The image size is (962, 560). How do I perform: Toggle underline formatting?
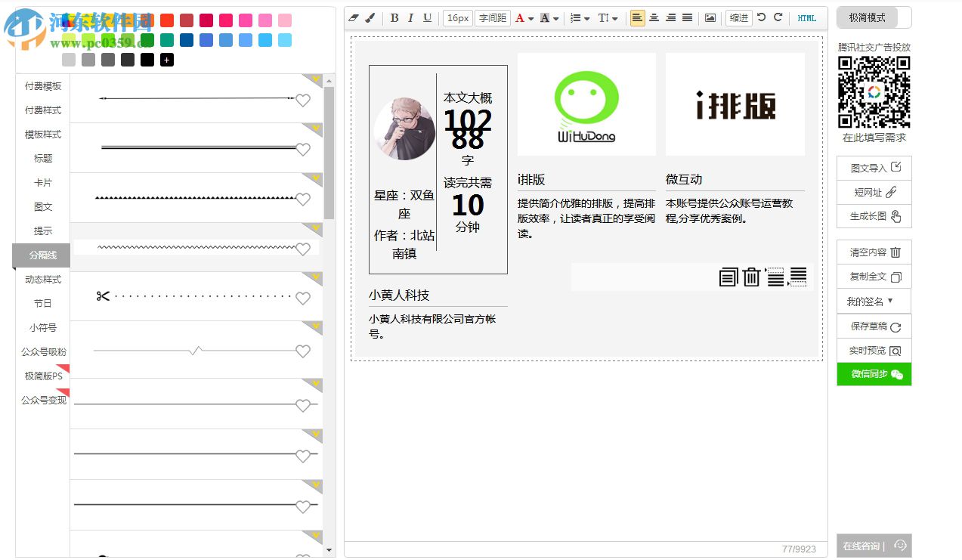point(427,18)
